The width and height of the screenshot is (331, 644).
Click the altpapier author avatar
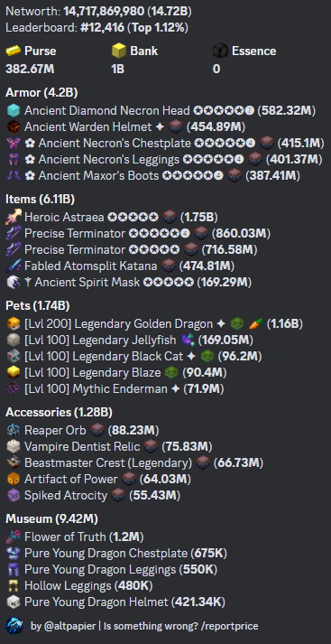(x=14, y=626)
